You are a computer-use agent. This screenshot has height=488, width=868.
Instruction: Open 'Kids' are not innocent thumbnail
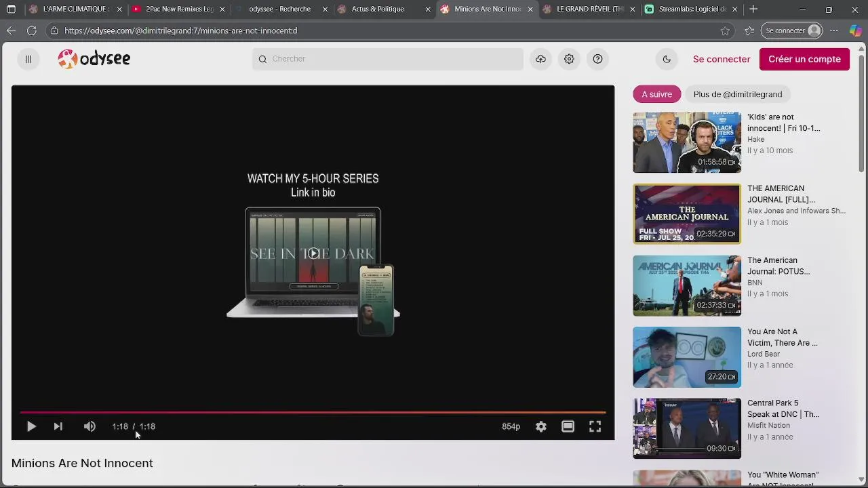tap(687, 142)
